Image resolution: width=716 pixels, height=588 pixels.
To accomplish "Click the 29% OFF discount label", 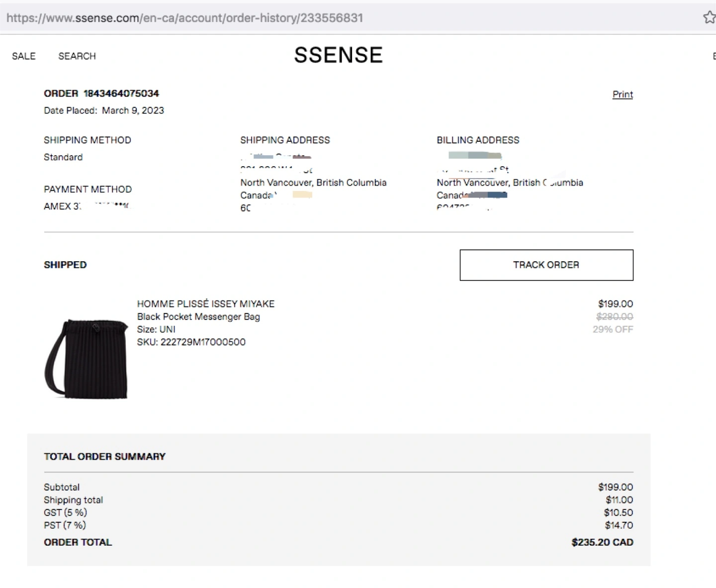I will 613,329.
